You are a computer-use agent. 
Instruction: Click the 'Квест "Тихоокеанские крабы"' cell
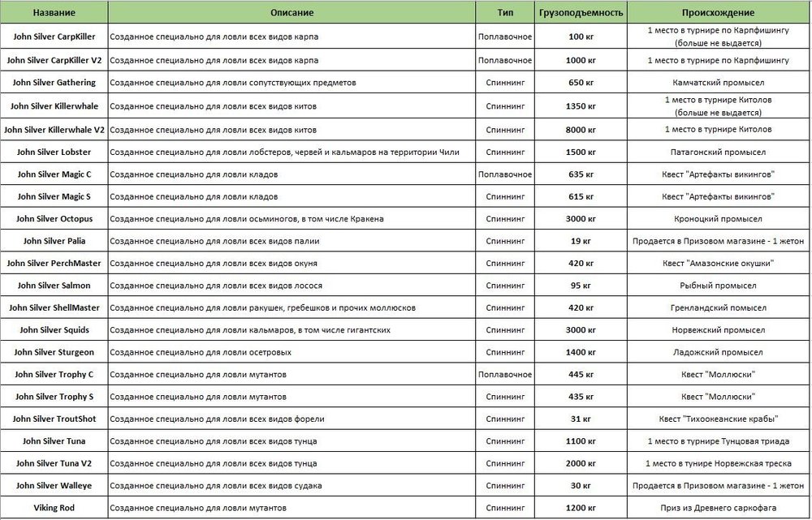click(x=718, y=419)
